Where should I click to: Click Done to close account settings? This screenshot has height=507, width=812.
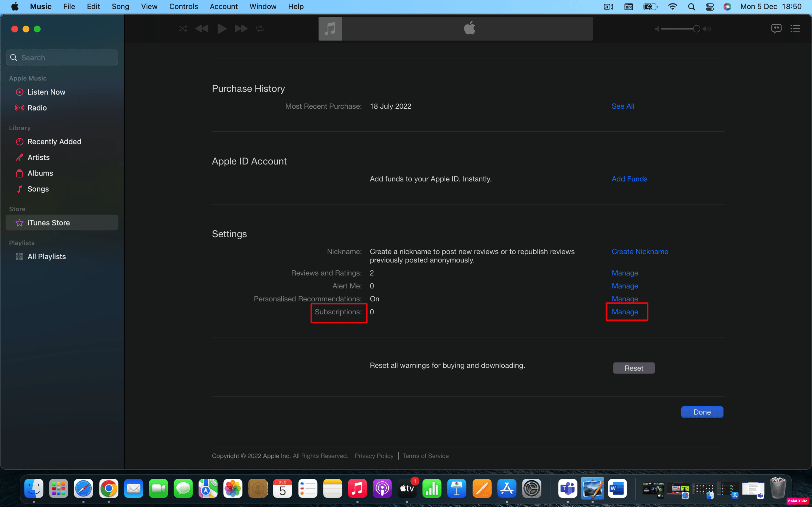click(x=702, y=412)
